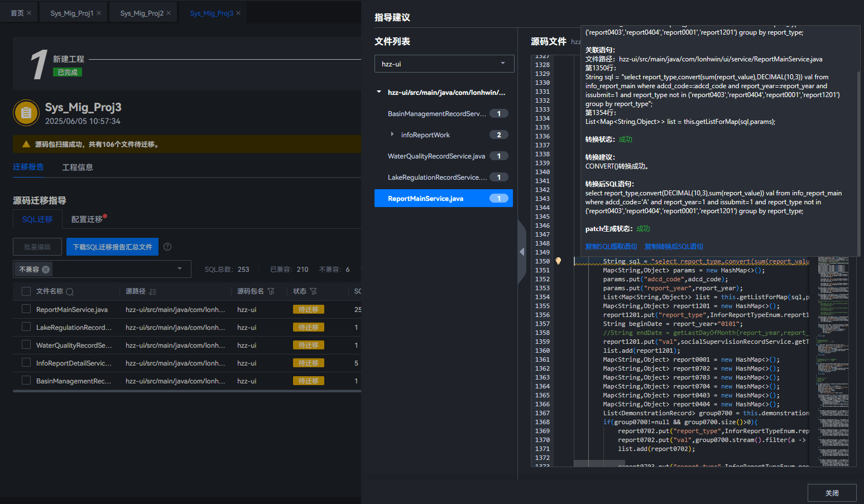Click the 待迁移 status of ReportMainService.java
The width and height of the screenshot is (864, 504).
pos(309,309)
